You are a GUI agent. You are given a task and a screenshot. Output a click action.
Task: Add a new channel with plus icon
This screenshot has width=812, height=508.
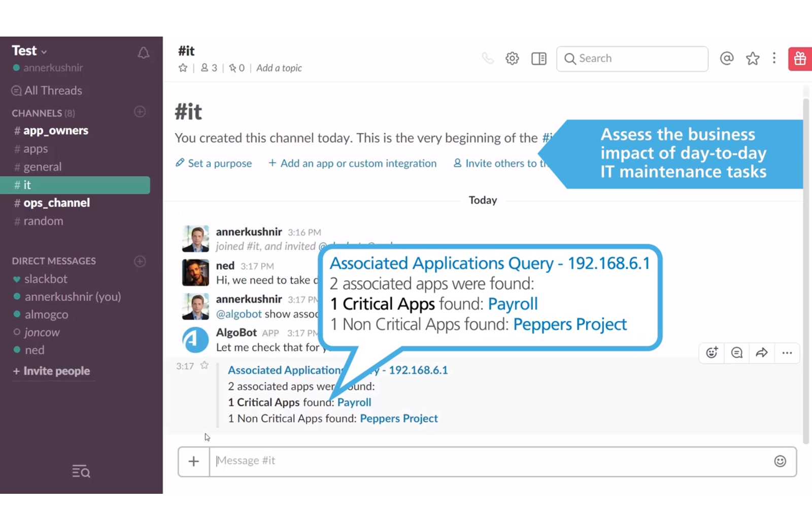coord(140,112)
